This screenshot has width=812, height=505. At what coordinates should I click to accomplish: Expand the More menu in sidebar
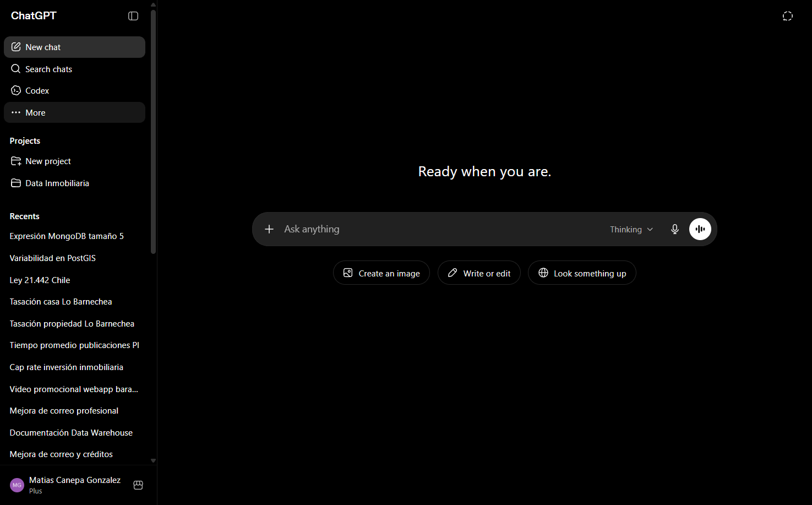point(74,112)
